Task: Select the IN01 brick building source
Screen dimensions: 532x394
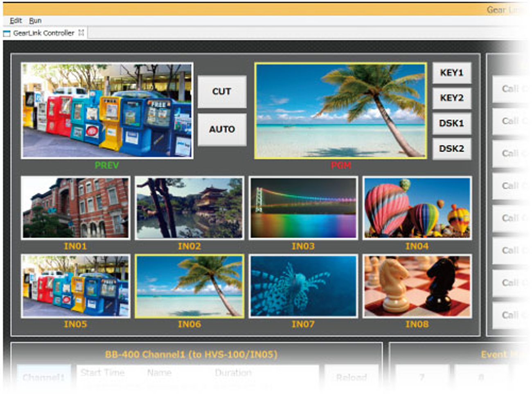Action: coord(75,208)
